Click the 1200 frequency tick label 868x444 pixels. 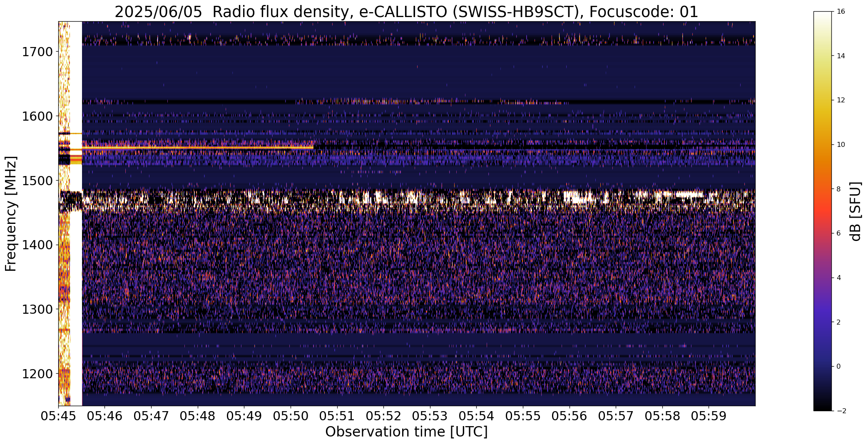click(37, 374)
